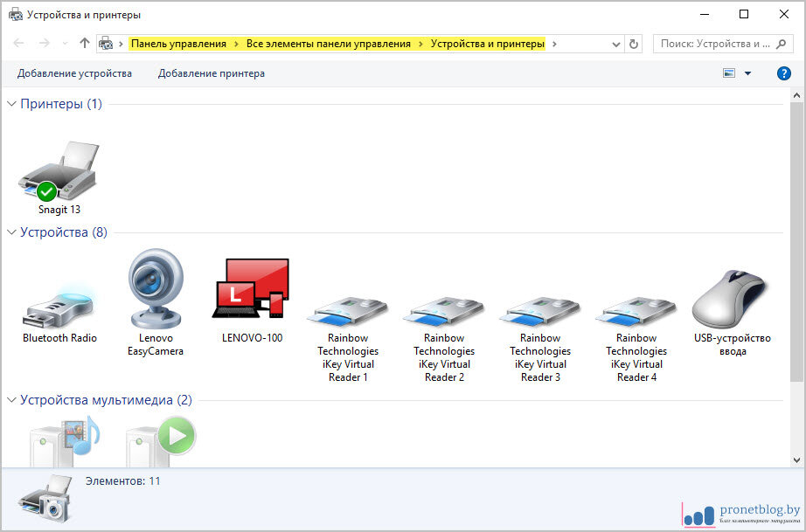Viewport: 806px width, 532px height.
Task: Click the Элементов: 11 status text
Action: click(x=123, y=481)
